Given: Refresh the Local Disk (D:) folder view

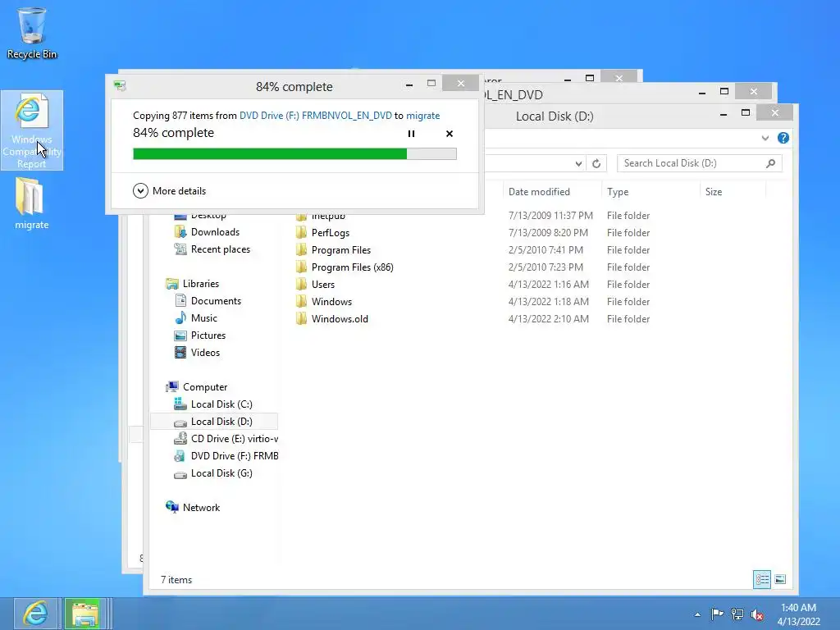Looking at the screenshot, I should (596, 163).
